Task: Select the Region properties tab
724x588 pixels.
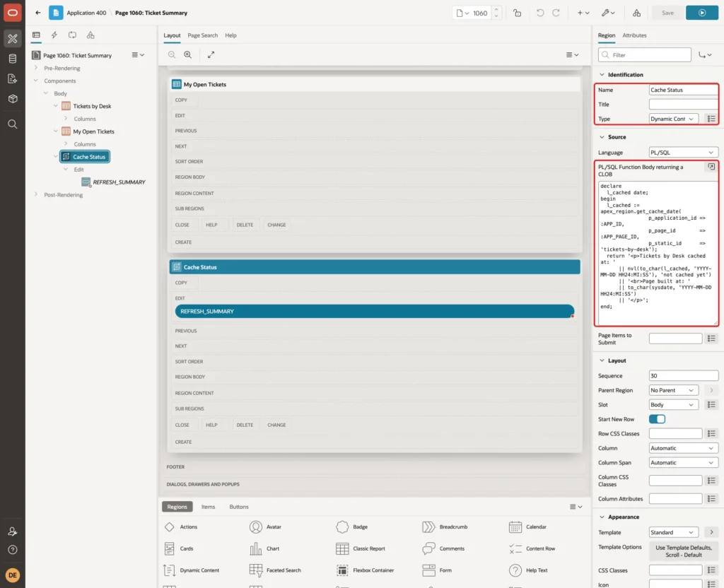Action: coord(606,35)
